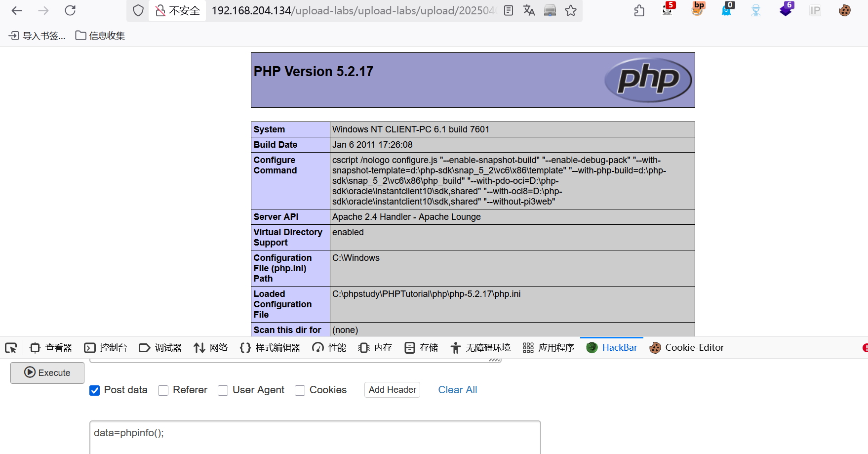Enable the Referer checkbox
868x454 pixels.
pyautogui.click(x=163, y=390)
